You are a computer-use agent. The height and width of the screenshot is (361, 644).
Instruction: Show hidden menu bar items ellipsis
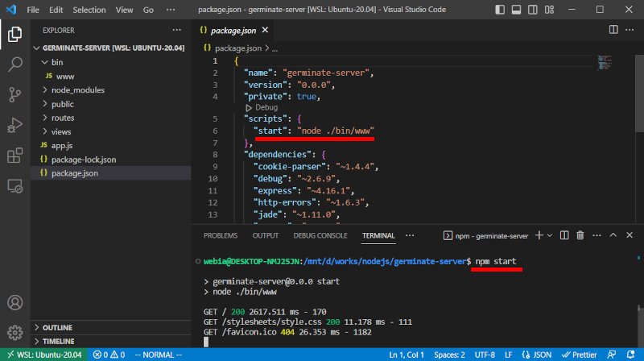(171, 10)
